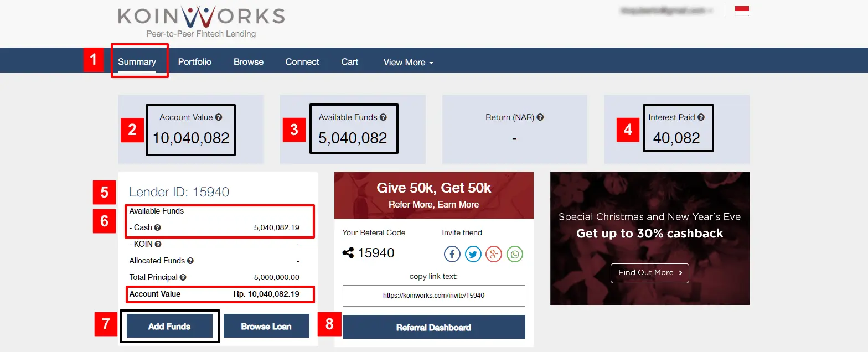Click the KOIN question mark icon

click(158, 244)
